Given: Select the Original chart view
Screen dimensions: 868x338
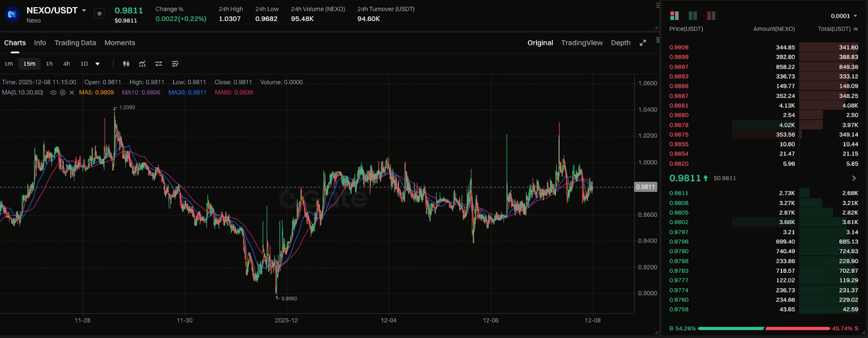Looking at the screenshot, I should tap(540, 43).
